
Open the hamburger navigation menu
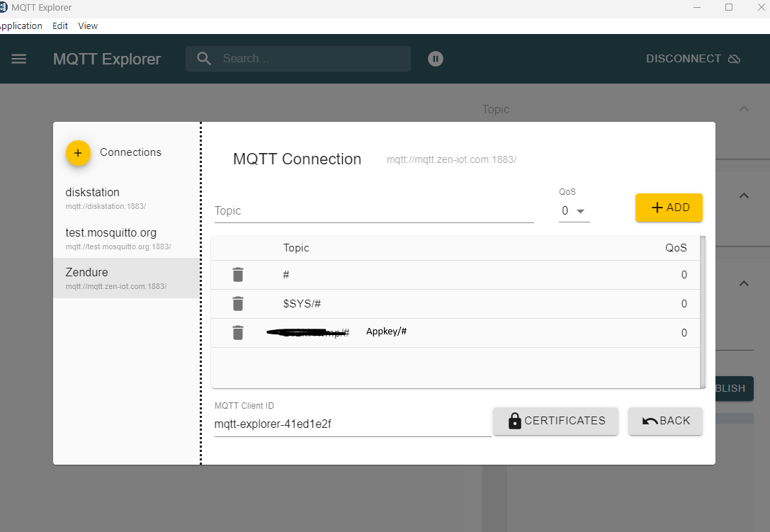click(19, 59)
